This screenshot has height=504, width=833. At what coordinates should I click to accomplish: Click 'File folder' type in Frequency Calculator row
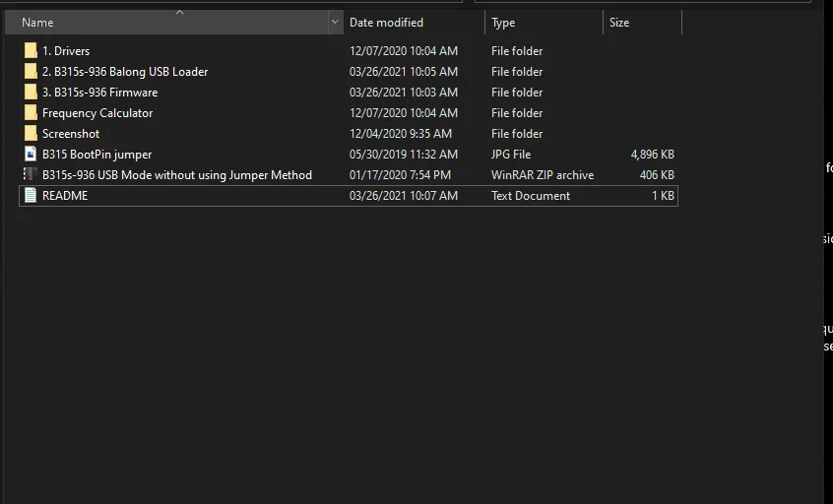[517, 113]
